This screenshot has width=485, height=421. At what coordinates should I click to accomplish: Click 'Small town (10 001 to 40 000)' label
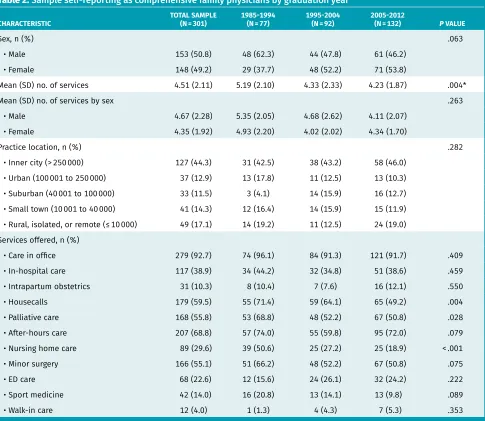62,209
